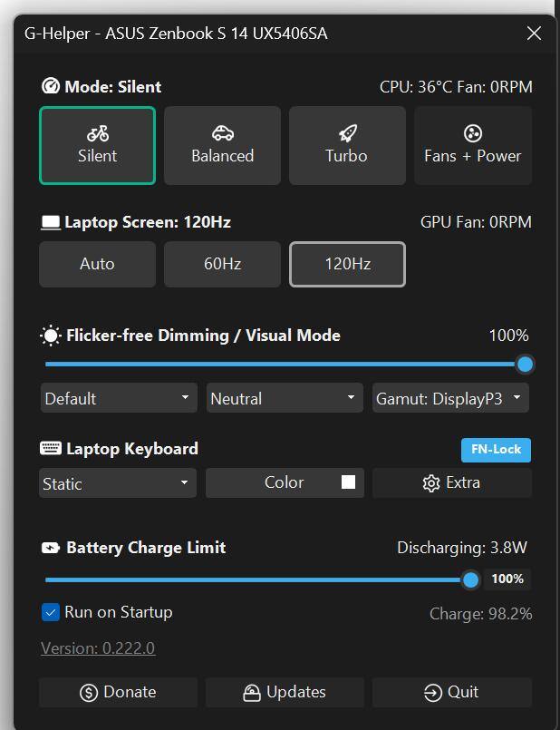Click the Donate dollar icon
Viewport: 560px width, 730px height.
pos(89,693)
